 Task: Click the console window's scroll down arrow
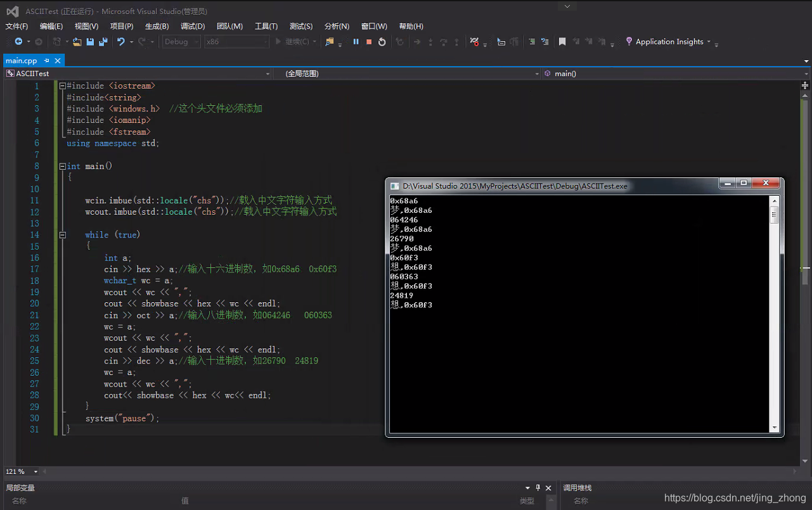click(x=774, y=428)
